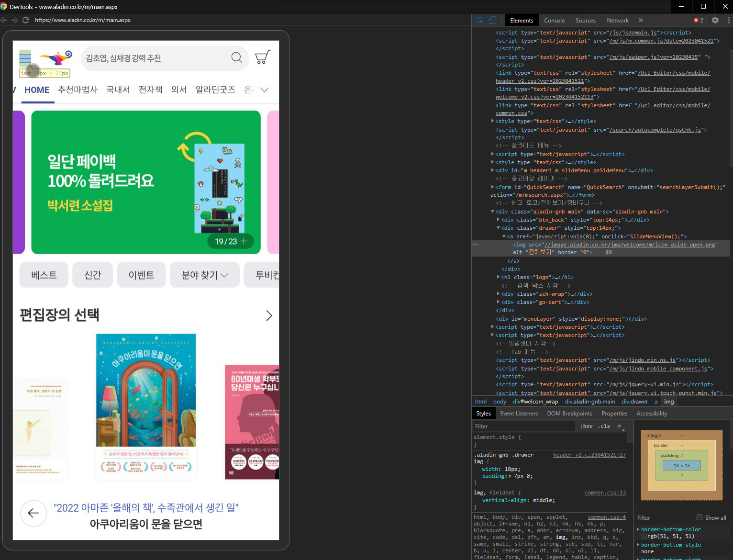Go forward using the DevTools forward arrow
Viewport: 733px width, 560px height.
[x=14, y=20]
